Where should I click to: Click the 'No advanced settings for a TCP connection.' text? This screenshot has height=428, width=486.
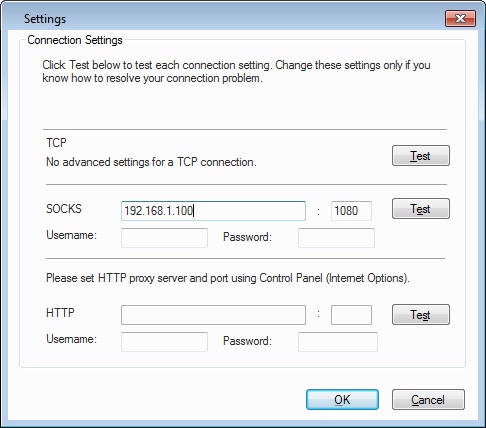click(x=151, y=162)
